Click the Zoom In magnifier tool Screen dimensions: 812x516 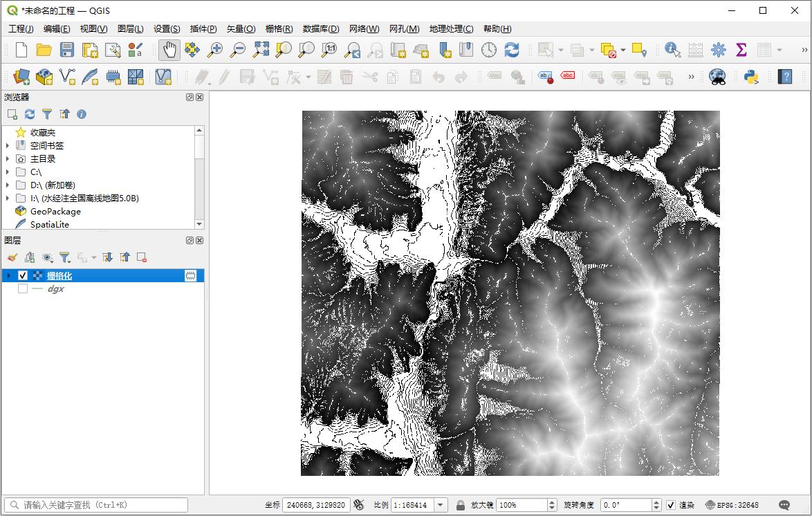pos(215,50)
